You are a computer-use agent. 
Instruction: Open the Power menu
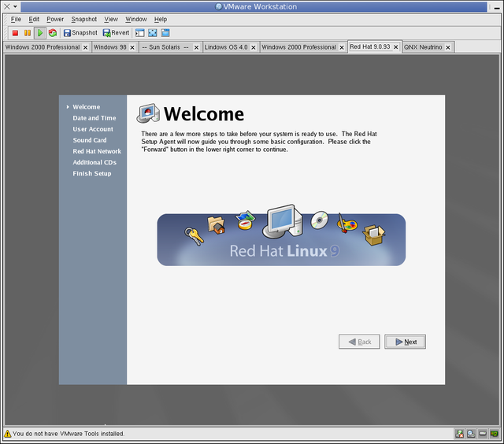click(x=55, y=19)
